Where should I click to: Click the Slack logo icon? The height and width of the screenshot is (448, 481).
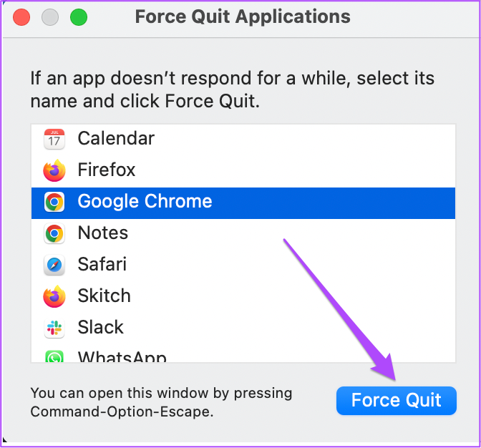tap(54, 328)
